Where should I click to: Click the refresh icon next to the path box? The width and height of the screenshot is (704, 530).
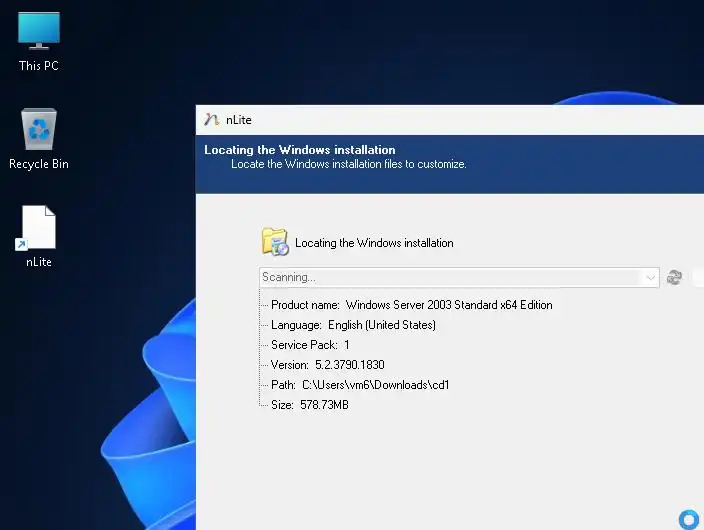pyautogui.click(x=674, y=277)
